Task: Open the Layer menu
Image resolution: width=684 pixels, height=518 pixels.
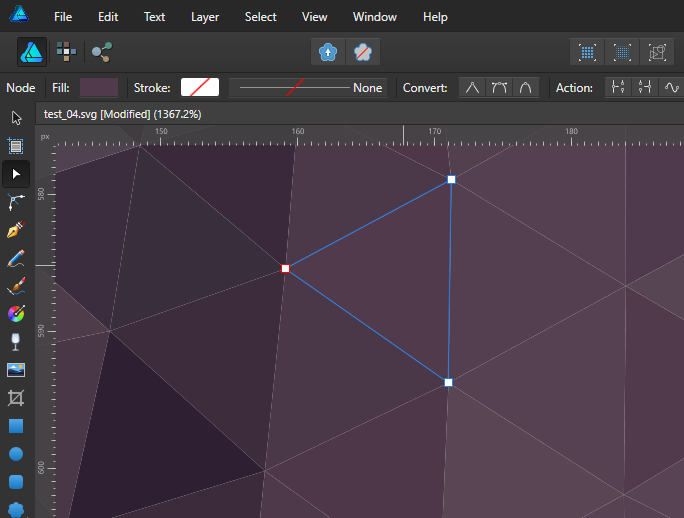Action: (x=205, y=17)
